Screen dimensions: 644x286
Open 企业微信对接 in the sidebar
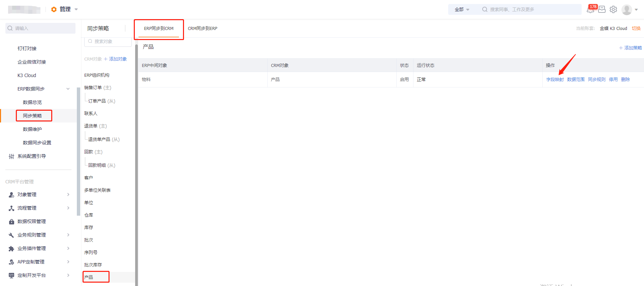[x=32, y=62]
